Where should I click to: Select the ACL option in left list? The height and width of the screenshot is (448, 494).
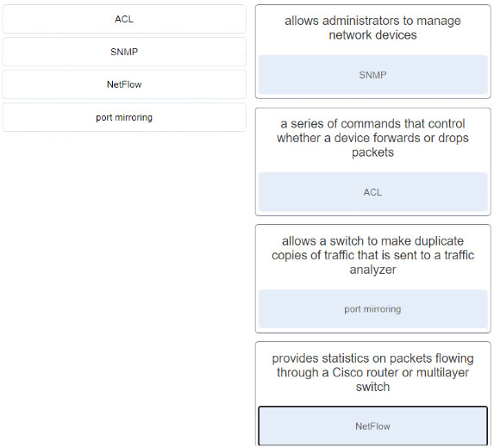pyautogui.click(x=124, y=19)
